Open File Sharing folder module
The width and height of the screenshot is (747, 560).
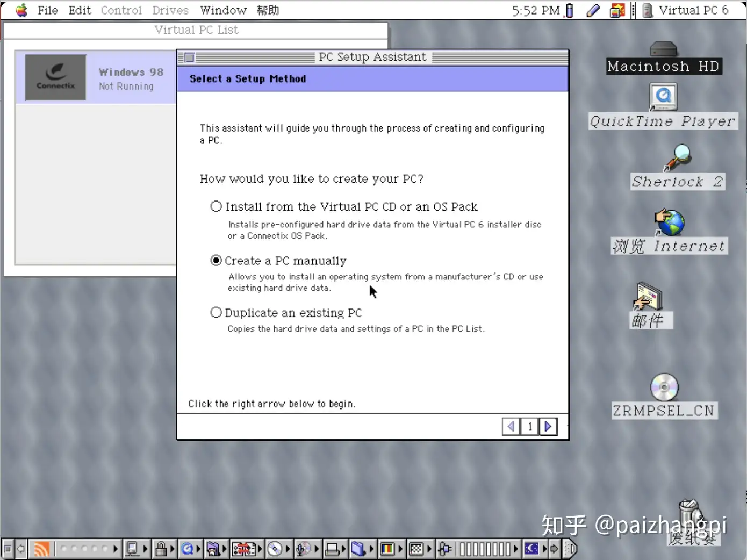[x=213, y=549]
